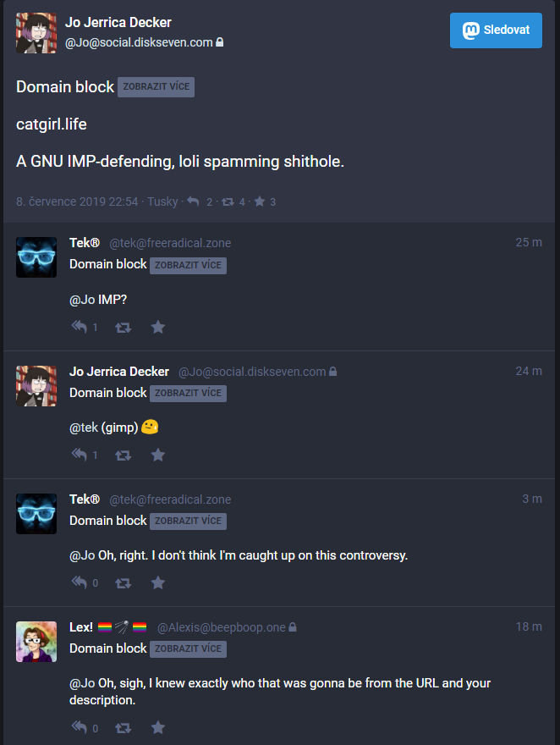Viewport: 560px width, 745px height.
Task: Open the post timestamp 8. července 2019 22:54
Action: 77,202
